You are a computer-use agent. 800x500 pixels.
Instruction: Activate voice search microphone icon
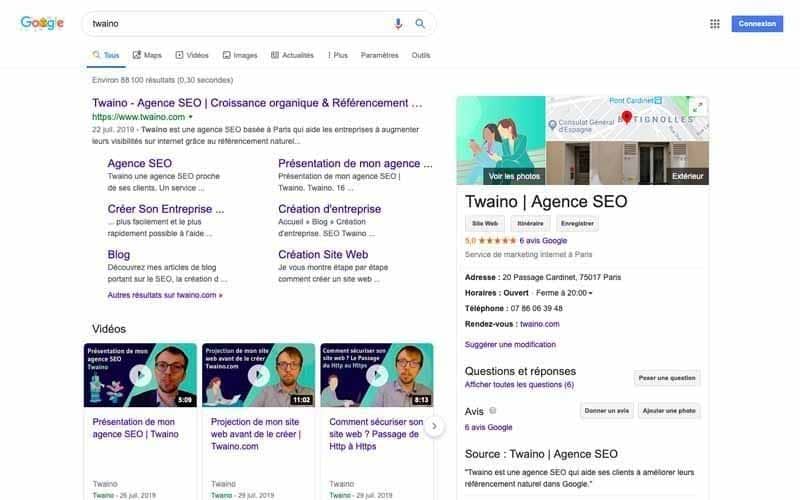pos(398,23)
